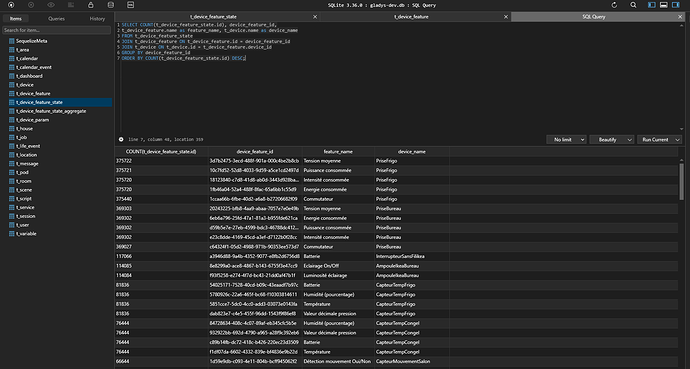The height and width of the screenshot is (369, 690).
Task: Click the Beautify button
Action: tap(607, 139)
